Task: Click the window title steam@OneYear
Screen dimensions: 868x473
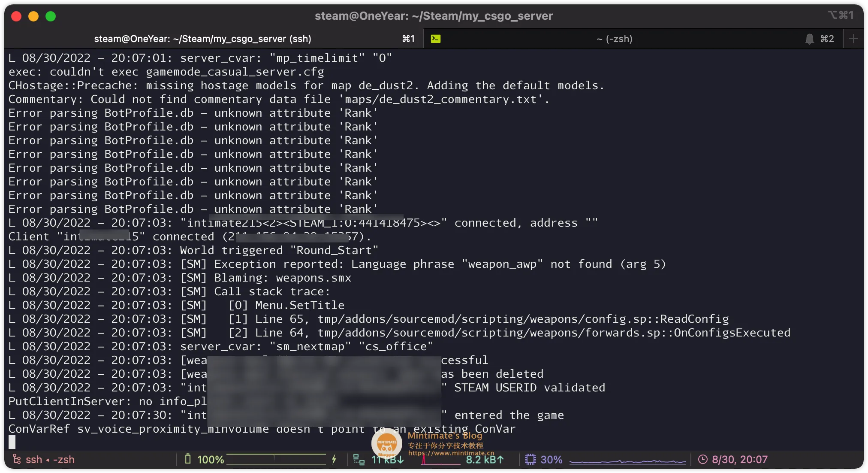Action: pyautogui.click(x=434, y=16)
